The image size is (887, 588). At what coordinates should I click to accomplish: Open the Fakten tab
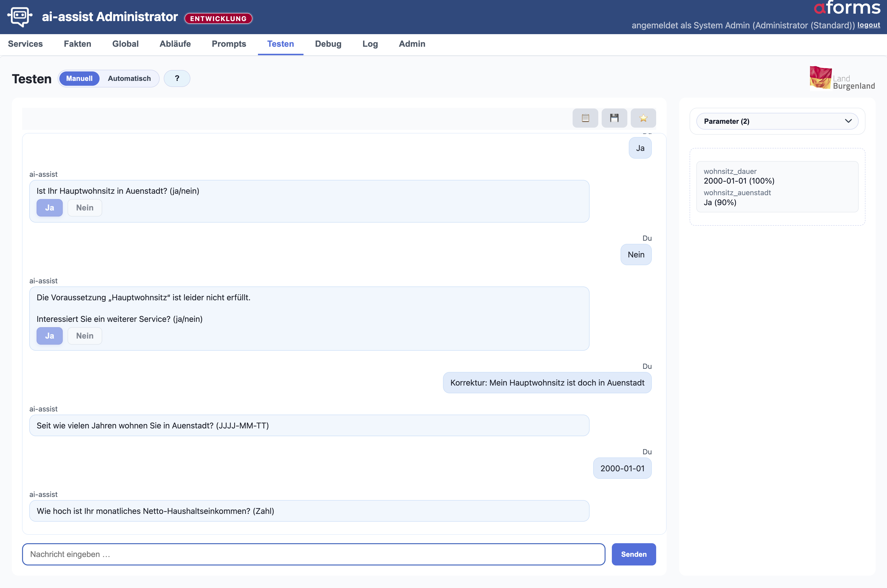(x=78, y=44)
